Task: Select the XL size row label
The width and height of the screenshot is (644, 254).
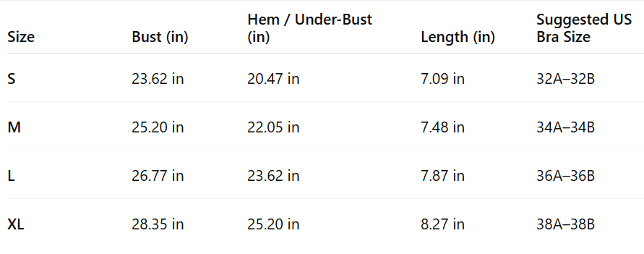Action: click(16, 224)
